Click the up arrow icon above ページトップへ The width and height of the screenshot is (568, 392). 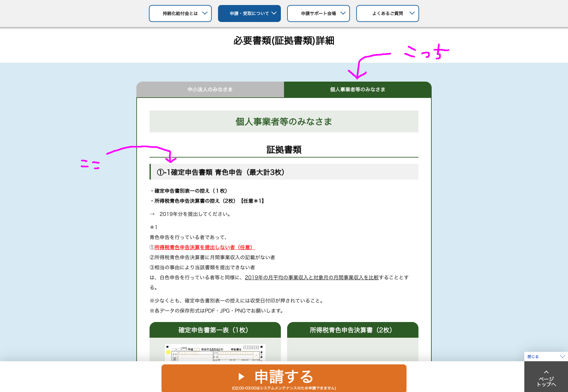546,372
